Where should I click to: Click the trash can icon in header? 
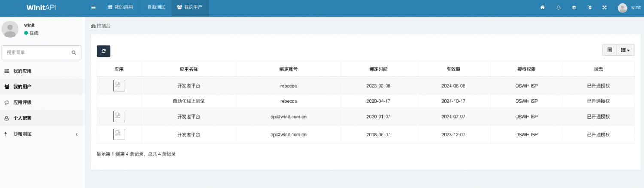coord(574,8)
